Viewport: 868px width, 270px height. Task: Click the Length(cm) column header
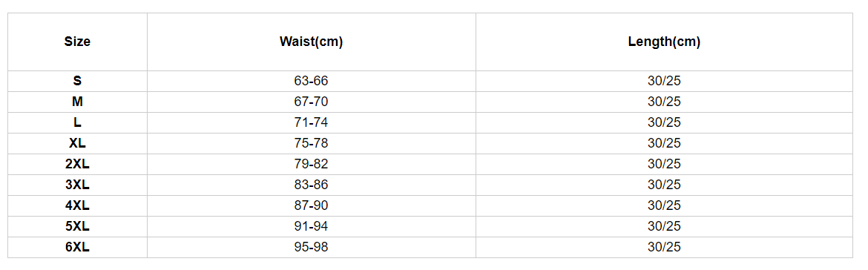click(x=664, y=42)
